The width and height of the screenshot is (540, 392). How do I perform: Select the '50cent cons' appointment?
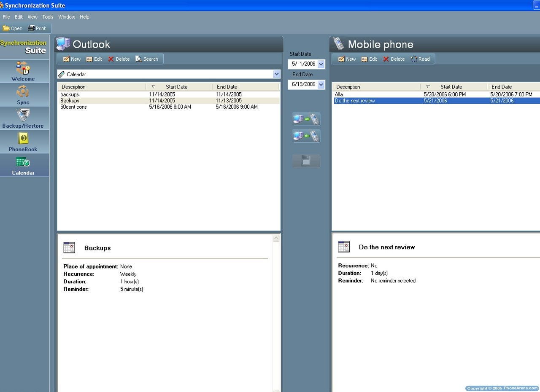click(x=169, y=107)
